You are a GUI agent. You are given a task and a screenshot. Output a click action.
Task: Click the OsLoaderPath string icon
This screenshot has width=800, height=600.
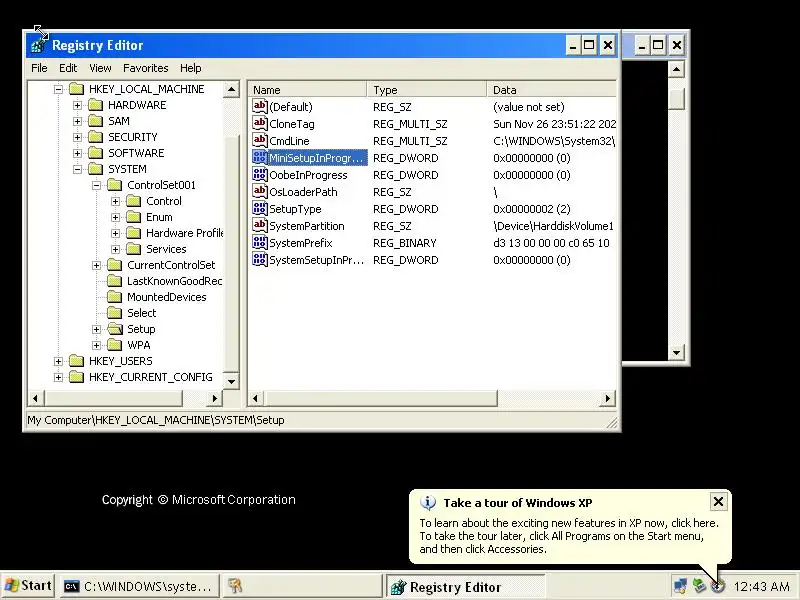click(260, 191)
